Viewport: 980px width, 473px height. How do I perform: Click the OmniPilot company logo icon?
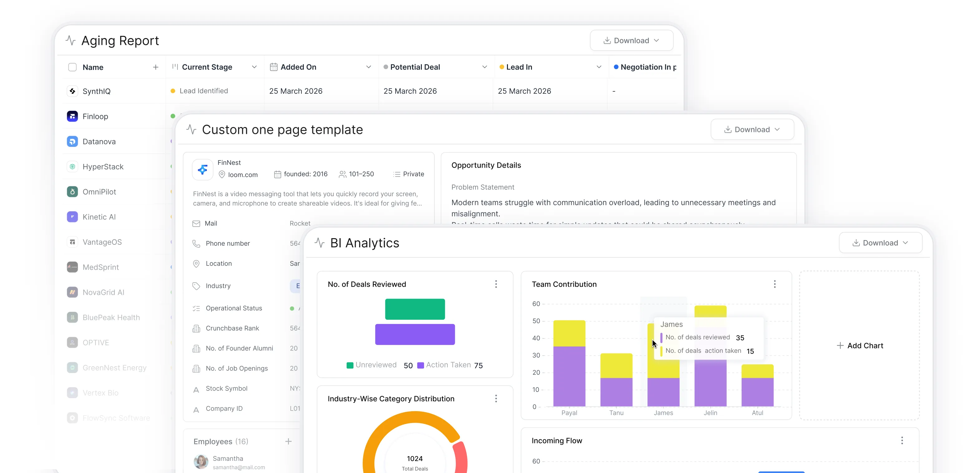tap(72, 192)
